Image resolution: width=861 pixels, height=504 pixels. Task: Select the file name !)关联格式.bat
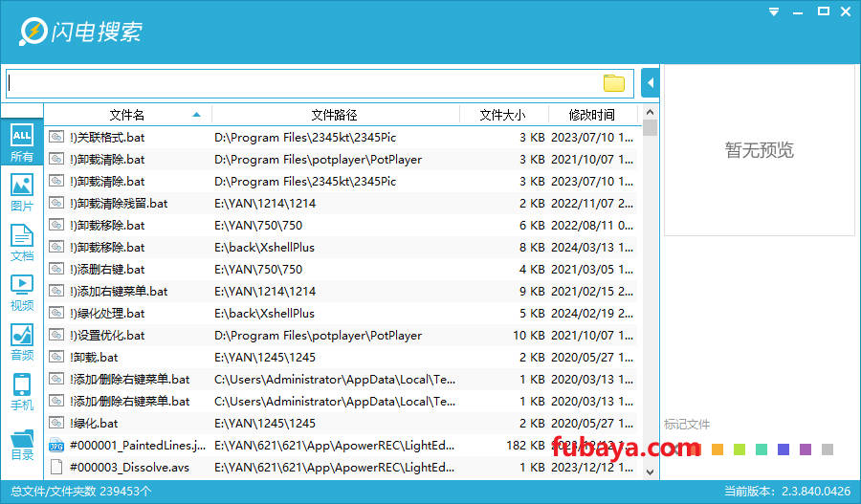click(107, 138)
